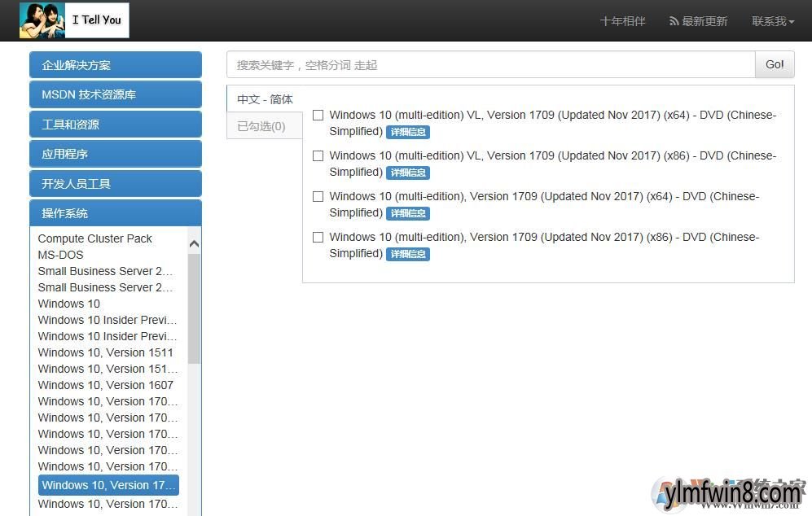Expand the 开发人员工具 category

116,184
